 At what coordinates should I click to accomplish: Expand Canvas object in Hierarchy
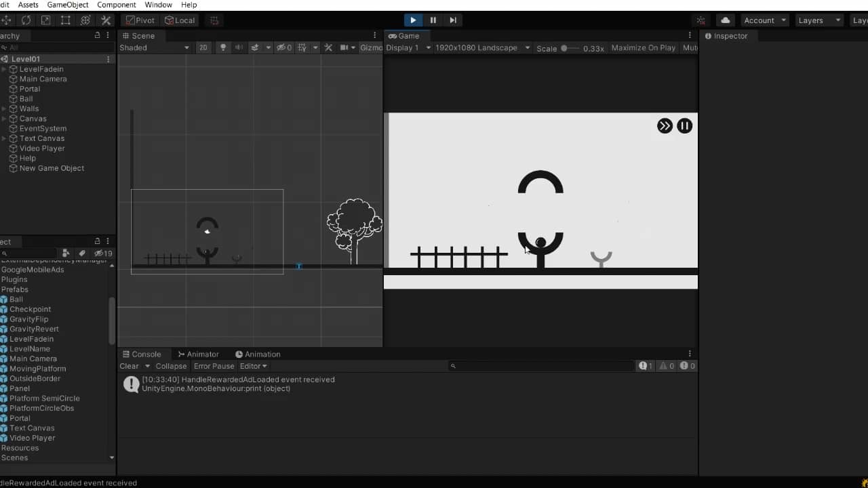click(x=4, y=119)
